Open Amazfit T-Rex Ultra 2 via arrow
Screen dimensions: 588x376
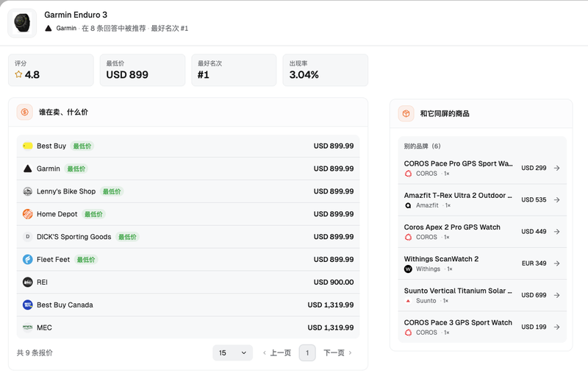tap(557, 199)
